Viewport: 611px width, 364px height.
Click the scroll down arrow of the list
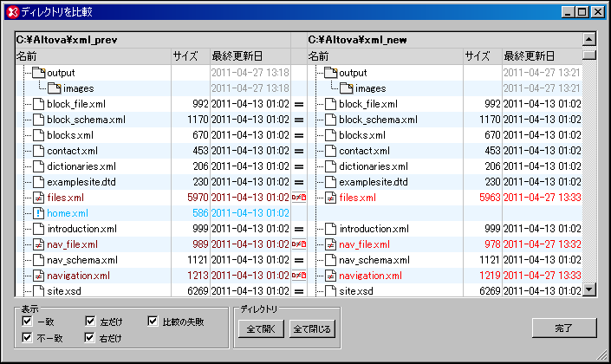pos(589,289)
